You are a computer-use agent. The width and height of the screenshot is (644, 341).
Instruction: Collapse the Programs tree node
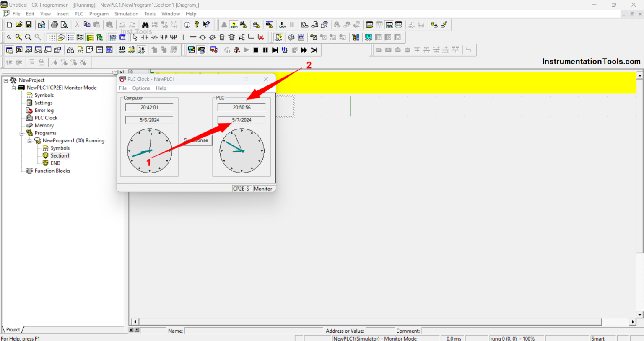22,133
